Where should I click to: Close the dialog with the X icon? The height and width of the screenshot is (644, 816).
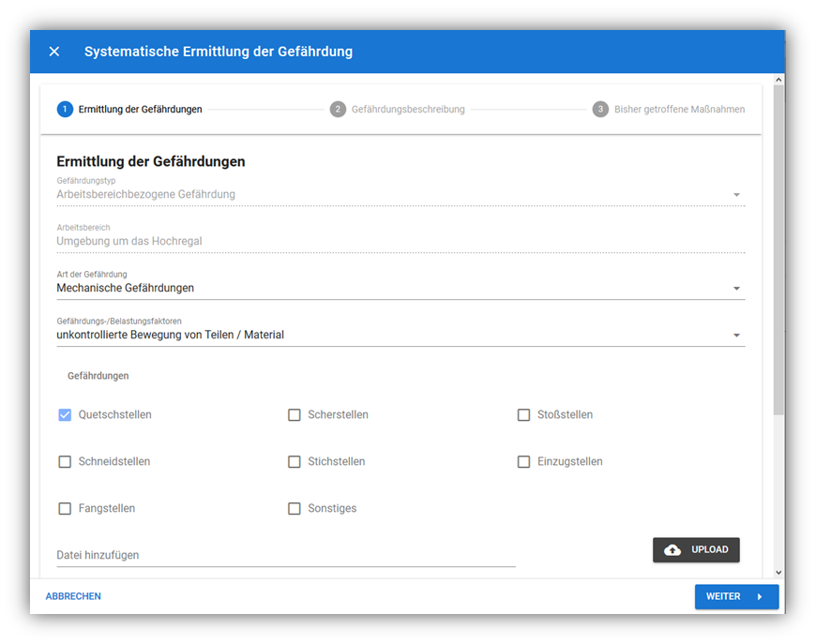click(54, 52)
